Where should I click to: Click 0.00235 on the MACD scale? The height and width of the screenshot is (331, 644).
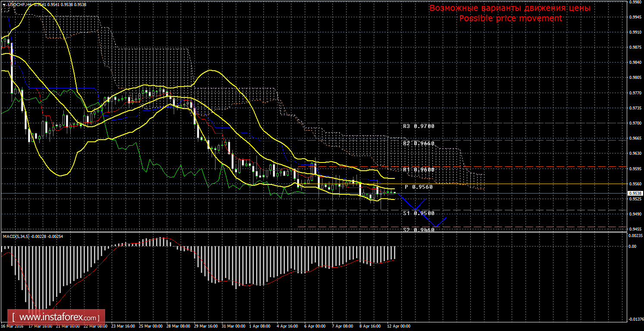click(635, 236)
